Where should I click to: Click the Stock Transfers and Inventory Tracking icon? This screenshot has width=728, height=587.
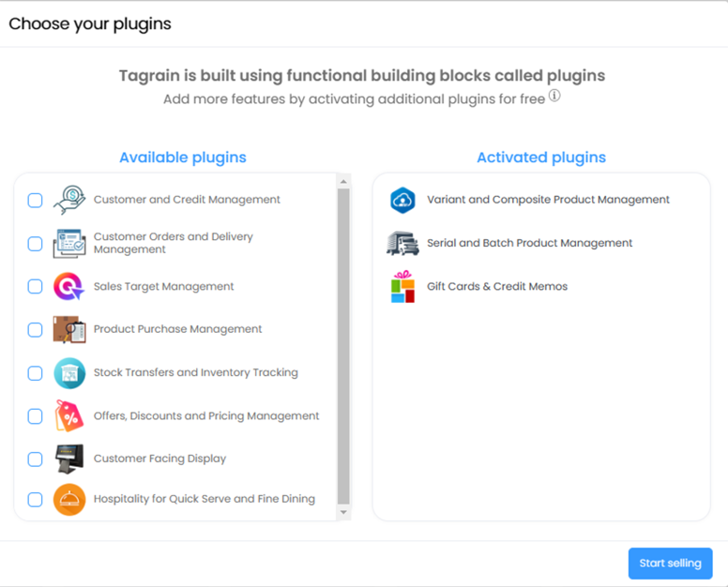(69, 373)
